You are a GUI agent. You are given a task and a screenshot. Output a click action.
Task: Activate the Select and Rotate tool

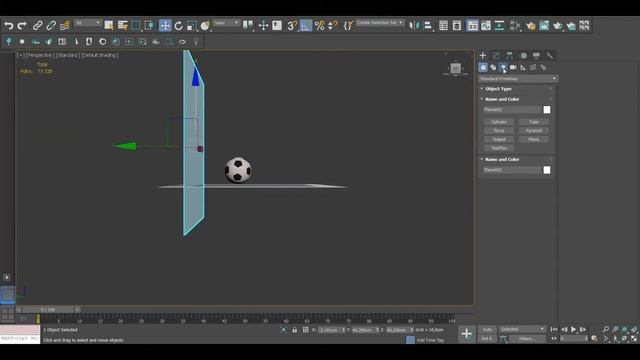pyautogui.click(x=178, y=26)
